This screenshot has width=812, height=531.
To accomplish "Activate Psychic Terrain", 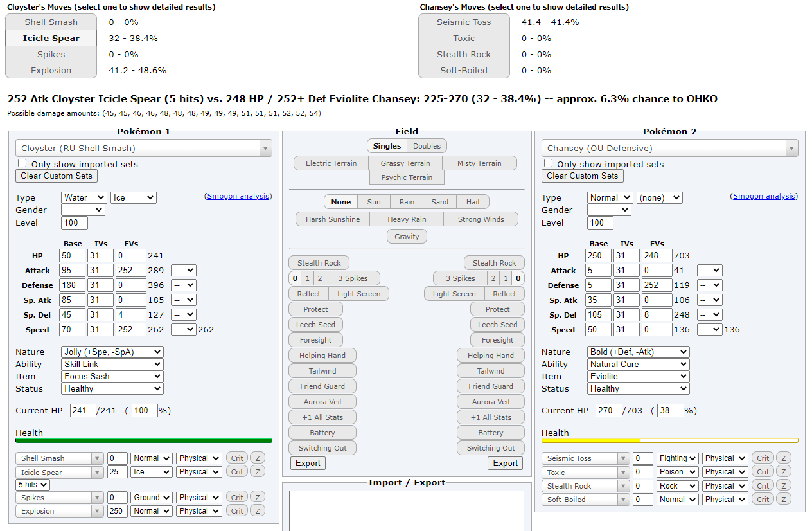I will (407, 177).
